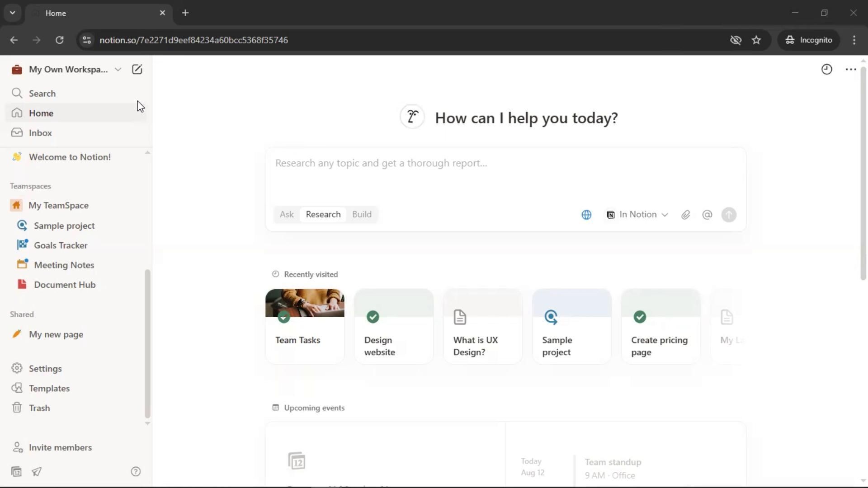Open the three-dot more options menu
This screenshot has width=868, height=488.
[850, 69]
